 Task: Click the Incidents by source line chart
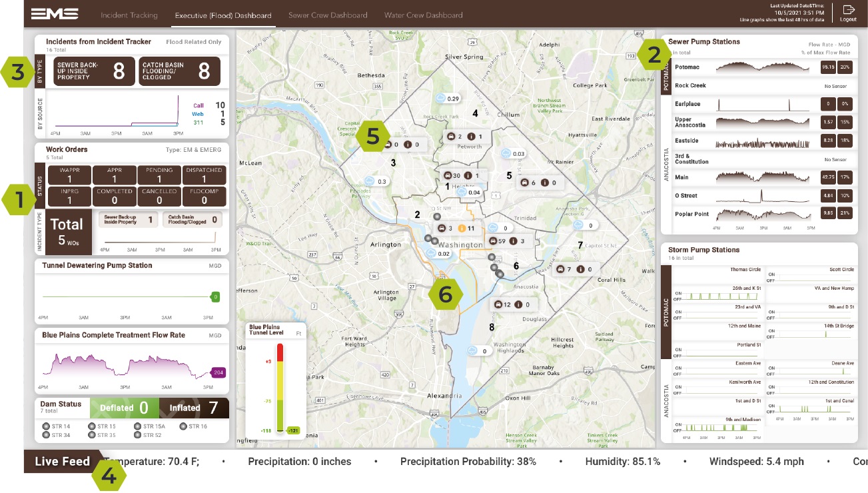117,112
